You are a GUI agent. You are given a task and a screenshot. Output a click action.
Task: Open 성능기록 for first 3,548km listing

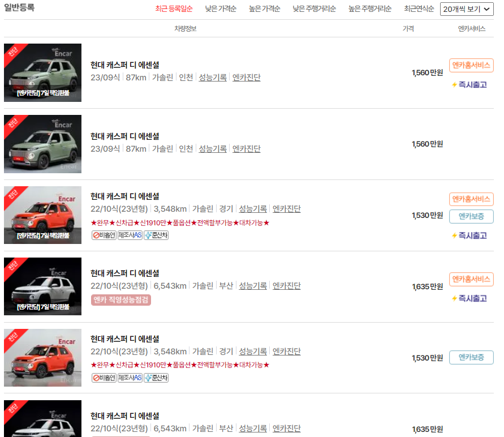(x=253, y=209)
